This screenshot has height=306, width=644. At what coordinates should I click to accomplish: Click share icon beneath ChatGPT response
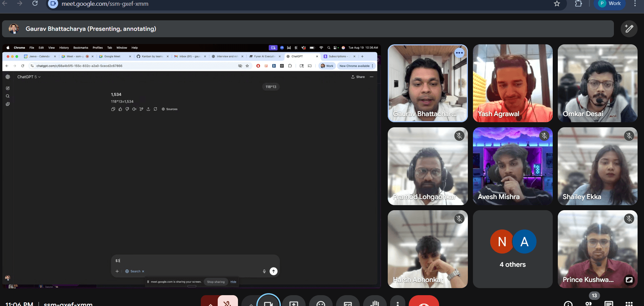[148, 109]
